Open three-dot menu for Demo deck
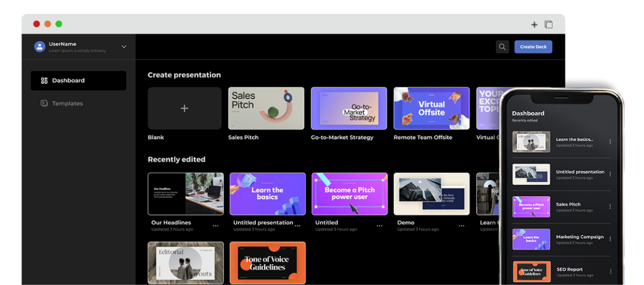Viewport: 644px width, 285px height. click(x=461, y=226)
